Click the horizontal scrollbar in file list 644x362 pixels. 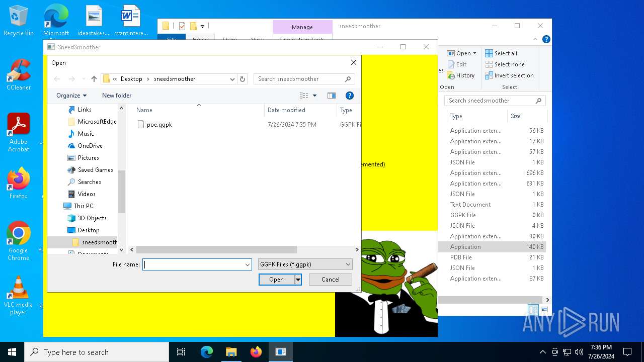(x=216, y=250)
